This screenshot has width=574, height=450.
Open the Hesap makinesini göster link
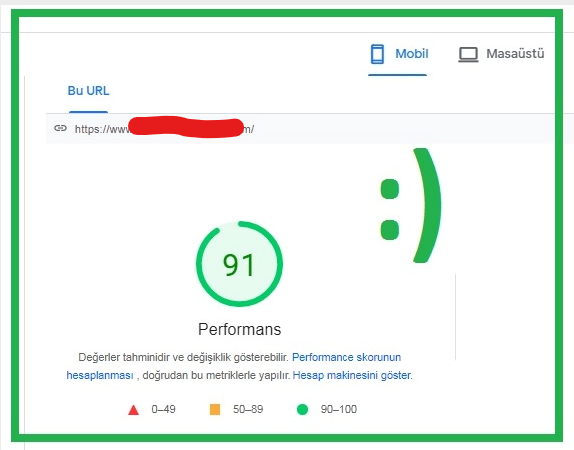point(352,375)
